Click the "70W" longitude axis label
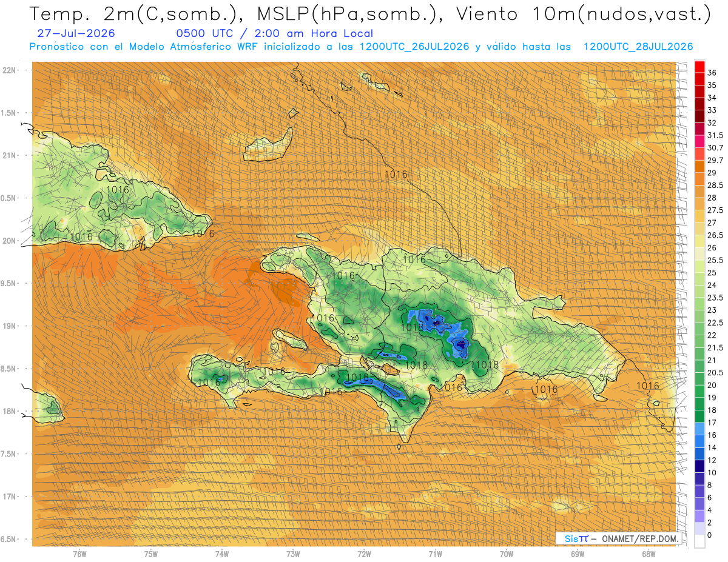 click(506, 554)
